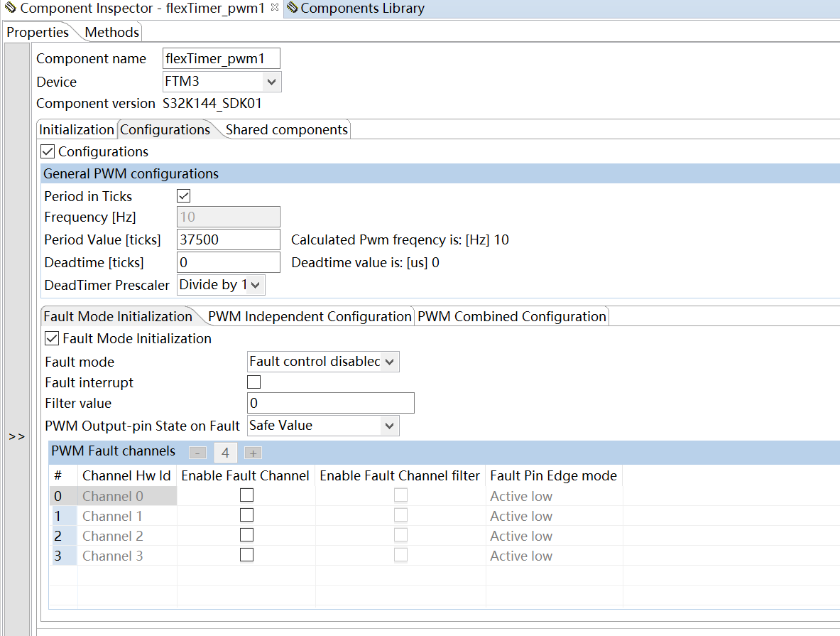840x636 pixels.
Task: Switch to the Methods tab
Action: [x=111, y=32]
